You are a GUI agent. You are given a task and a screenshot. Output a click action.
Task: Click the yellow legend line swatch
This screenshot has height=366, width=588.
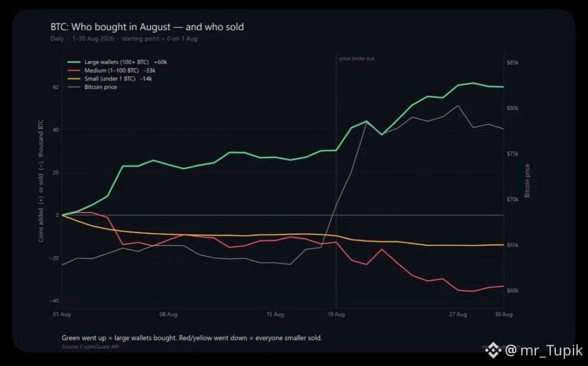pyautogui.click(x=74, y=79)
